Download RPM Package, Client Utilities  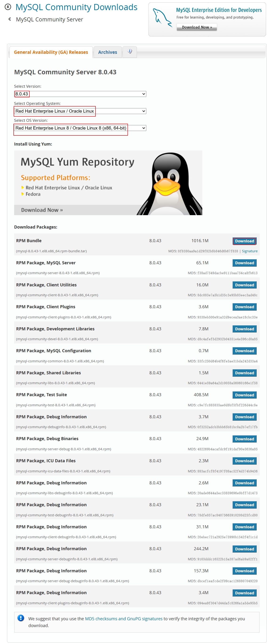pos(244,285)
